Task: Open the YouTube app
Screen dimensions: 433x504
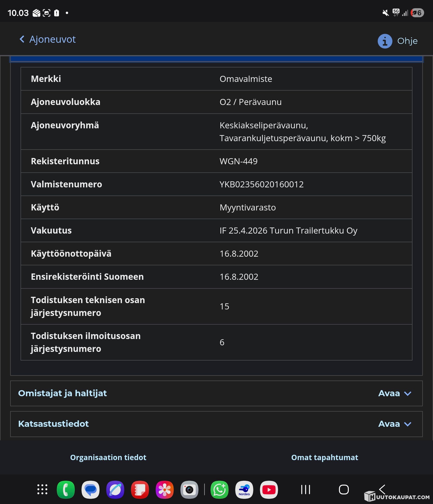Action: click(x=269, y=490)
